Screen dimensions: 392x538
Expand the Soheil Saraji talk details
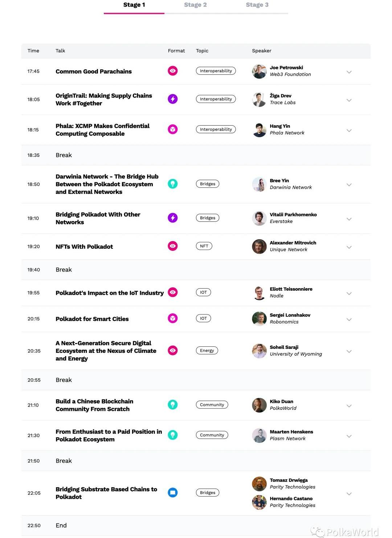click(x=349, y=351)
